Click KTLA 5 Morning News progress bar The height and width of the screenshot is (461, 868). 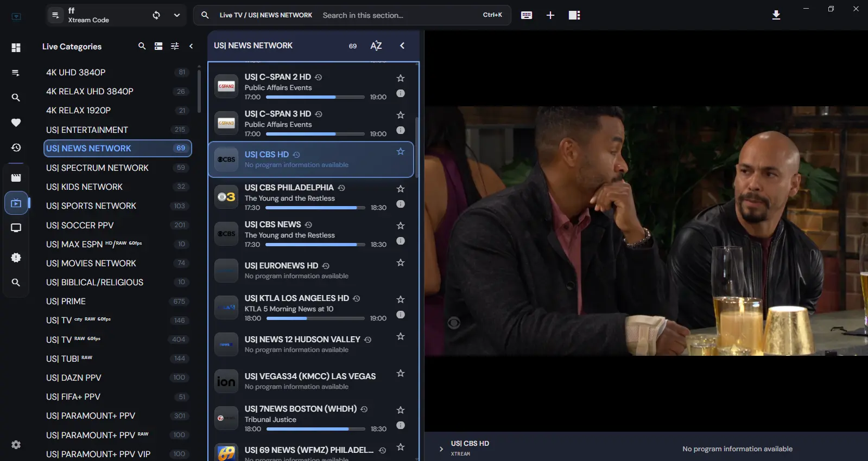[315, 318]
